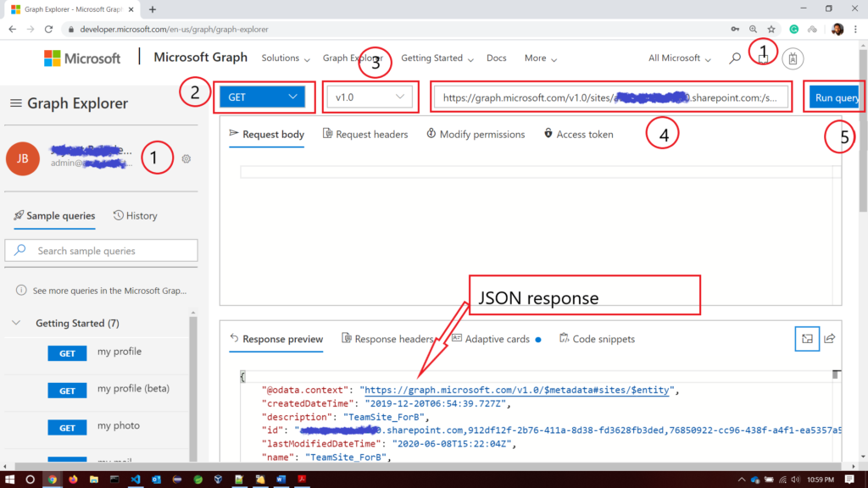
Task: Open Visual Studio Code from the taskbar
Action: click(x=136, y=480)
